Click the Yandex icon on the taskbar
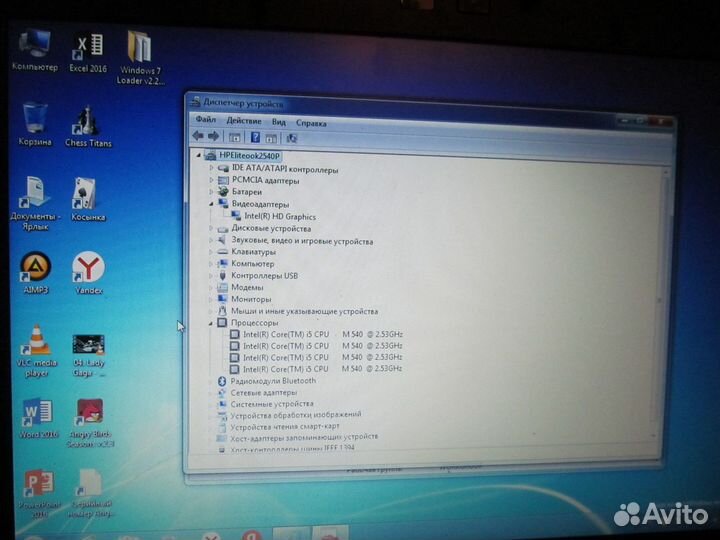Viewport: 720px width, 540px height. [252, 535]
